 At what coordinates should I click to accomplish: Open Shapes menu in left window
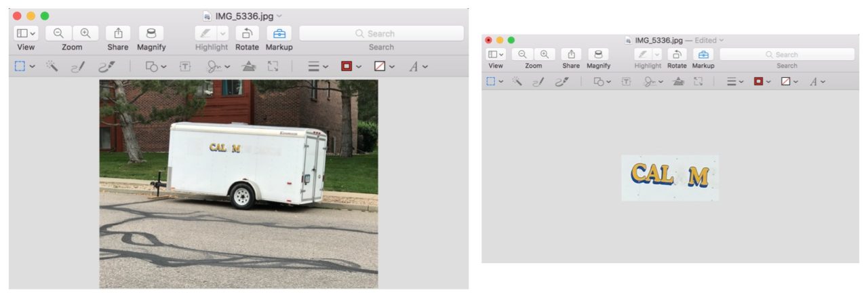pos(156,66)
